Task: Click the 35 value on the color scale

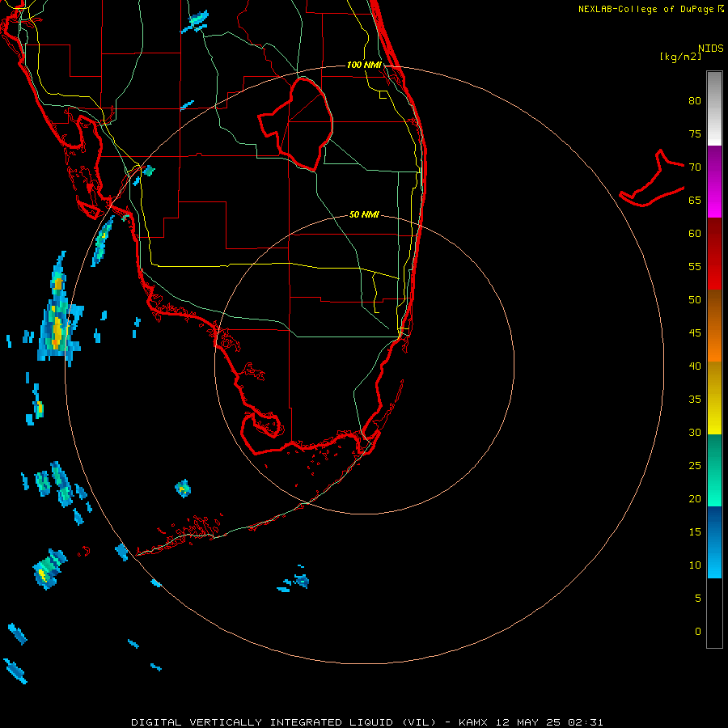Action: 695,400
